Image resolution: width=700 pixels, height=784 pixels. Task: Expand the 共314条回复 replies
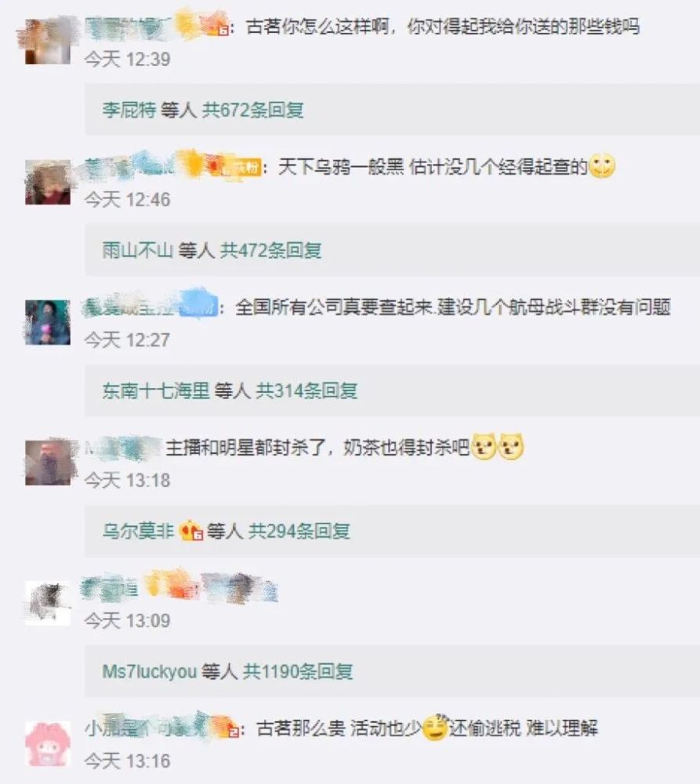(306, 390)
